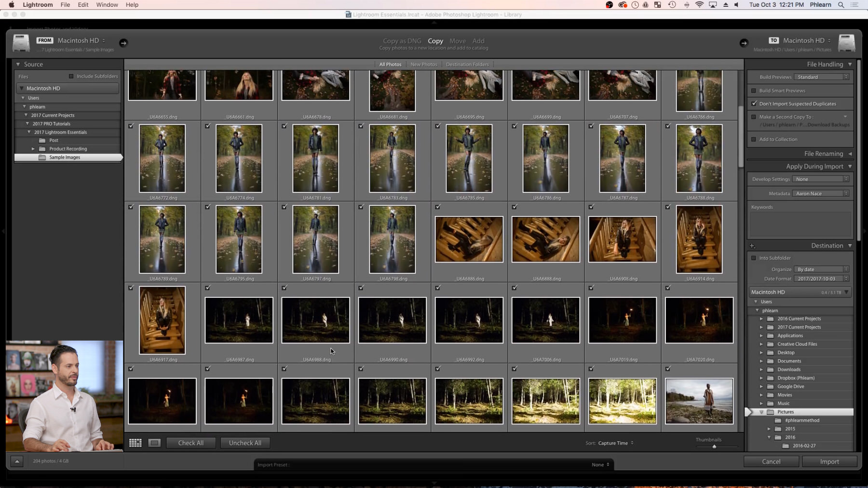
Task: Click the collapse arrow at bottom left
Action: [17, 461]
